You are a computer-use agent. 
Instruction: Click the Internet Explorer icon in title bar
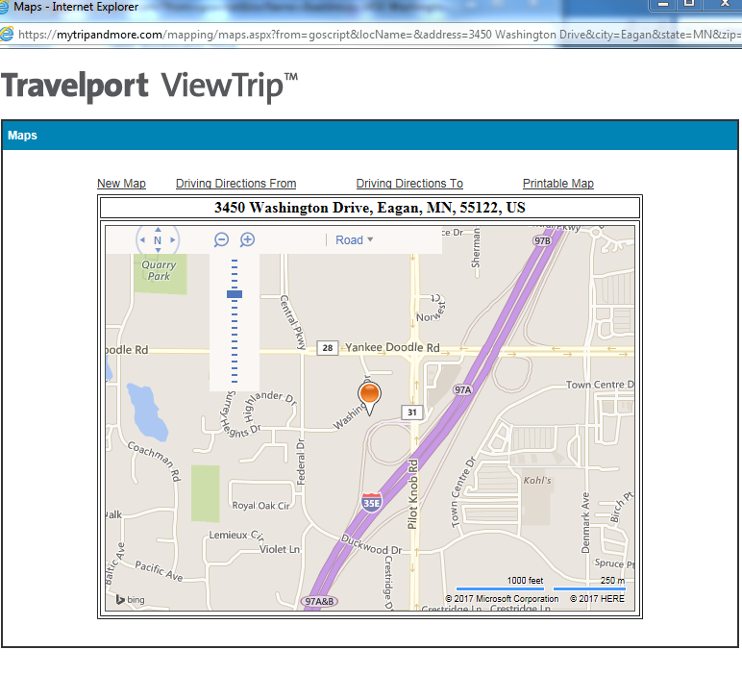pos(4,7)
